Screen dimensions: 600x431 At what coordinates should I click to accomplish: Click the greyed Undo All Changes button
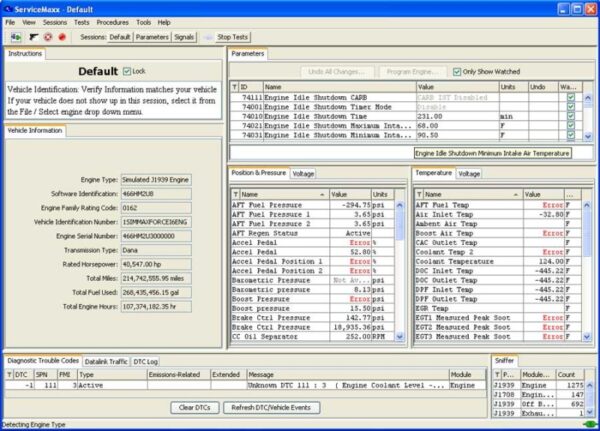(x=336, y=72)
